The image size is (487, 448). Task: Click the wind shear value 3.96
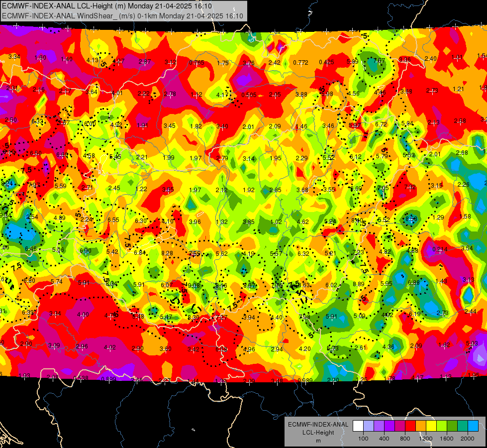click(195, 222)
